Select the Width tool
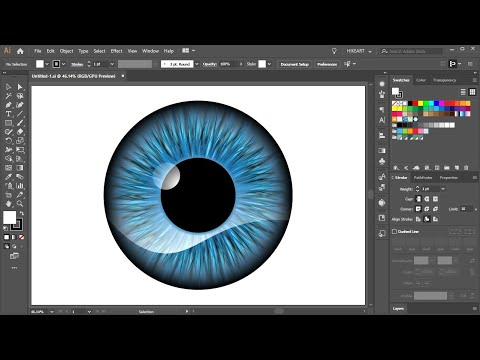Image resolution: width=480 pixels, height=360 pixels. pos(9,150)
